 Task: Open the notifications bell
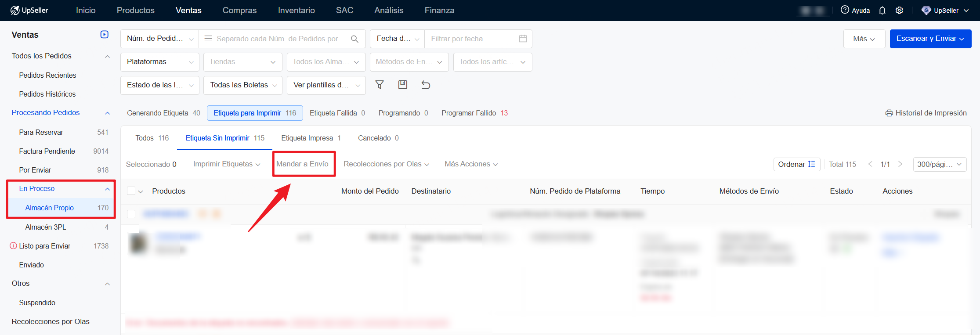click(x=882, y=11)
